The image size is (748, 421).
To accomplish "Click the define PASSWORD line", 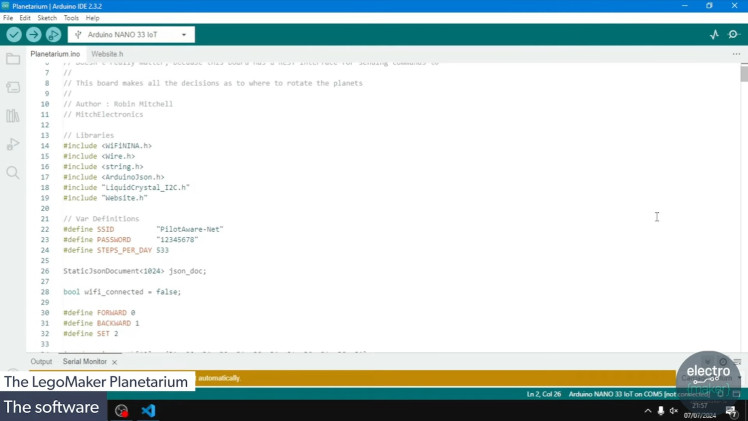I will (131, 240).
